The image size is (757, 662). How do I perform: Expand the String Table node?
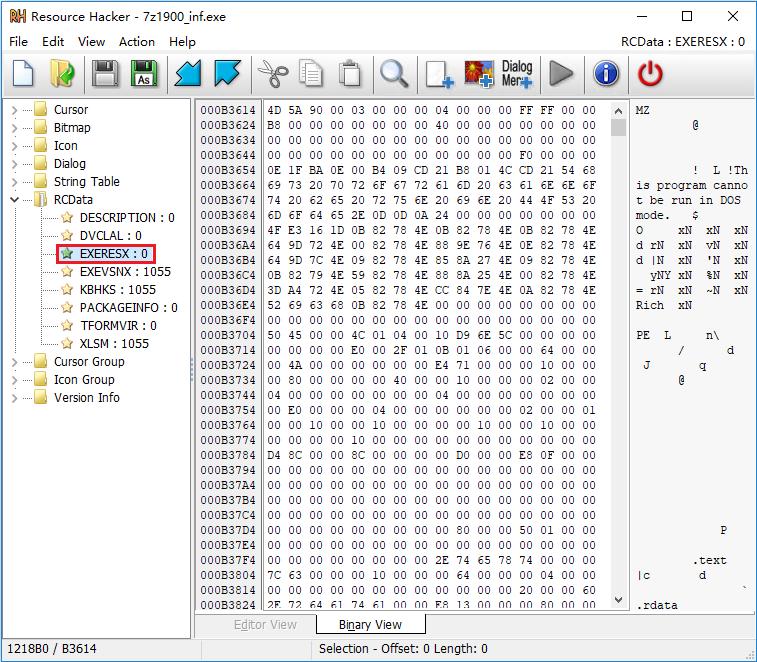pyautogui.click(x=14, y=182)
